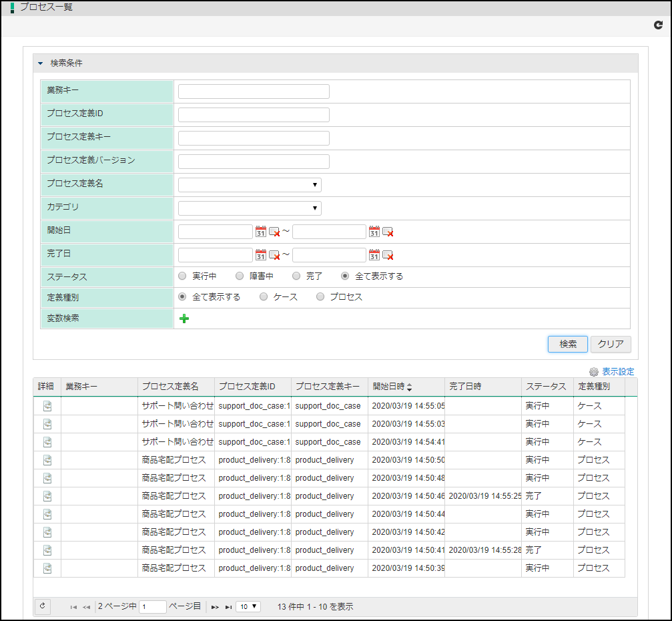Viewport: 672px width, 621px height.
Task: Open the rows-per-page dropdown showing 10
Action: point(248,606)
